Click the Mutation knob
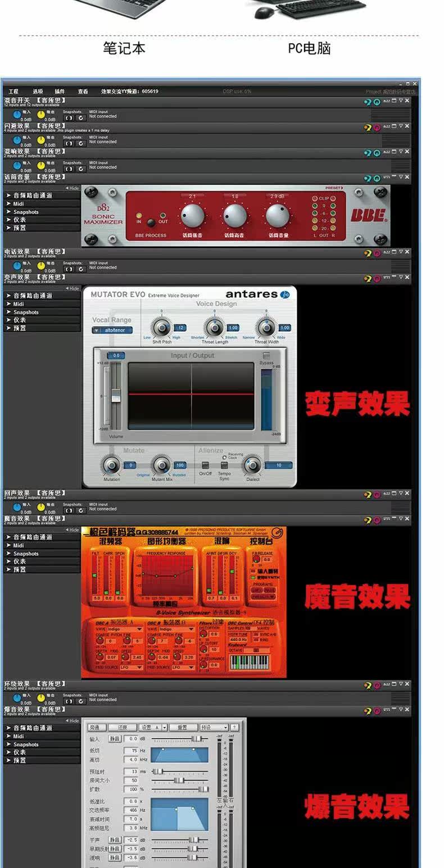The width and height of the screenshot is (444, 868). coord(111,465)
